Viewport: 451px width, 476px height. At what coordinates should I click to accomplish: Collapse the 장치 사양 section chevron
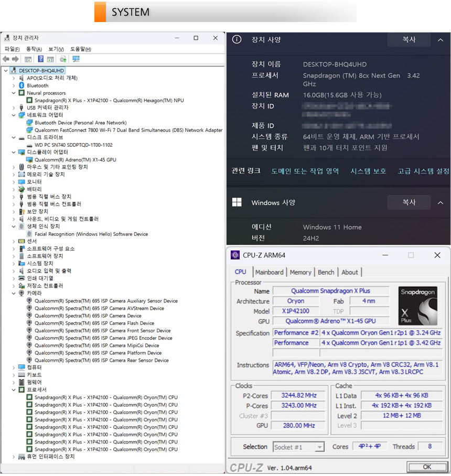coord(440,40)
